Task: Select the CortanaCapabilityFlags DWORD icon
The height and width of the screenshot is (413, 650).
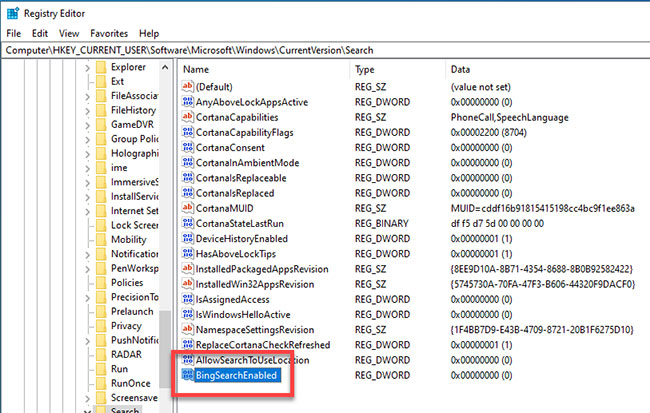Action: click(x=188, y=132)
